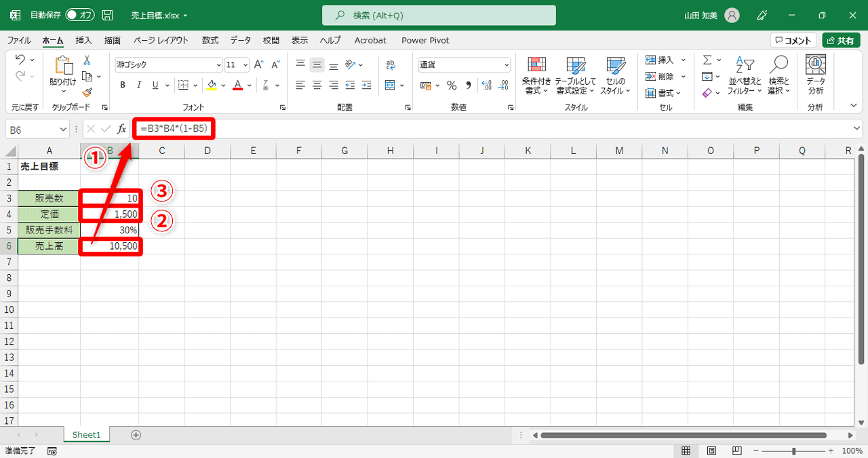868x458 pixels.
Task: Click the AutoSum sigma icon
Action: click(707, 60)
